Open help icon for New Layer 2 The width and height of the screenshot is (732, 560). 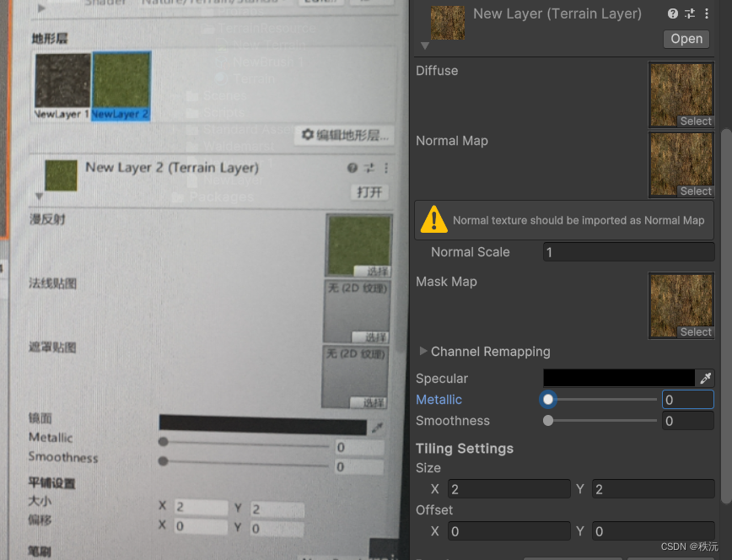pyautogui.click(x=352, y=168)
